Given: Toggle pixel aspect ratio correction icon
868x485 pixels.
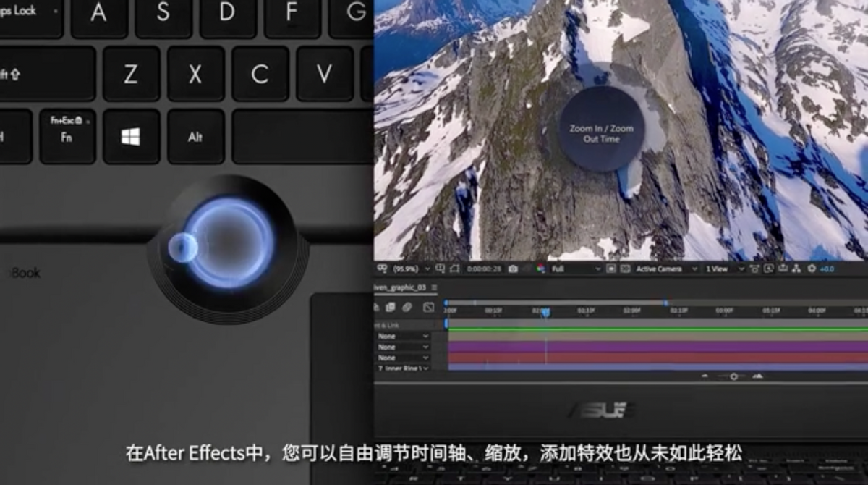Looking at the screenshot, I should point(755,269).
